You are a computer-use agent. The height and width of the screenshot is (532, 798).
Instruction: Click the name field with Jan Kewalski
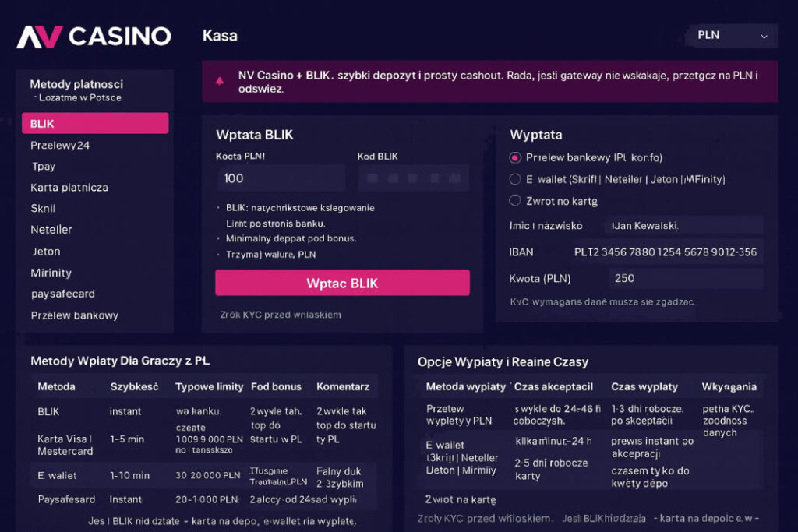[x=683, y=226]
